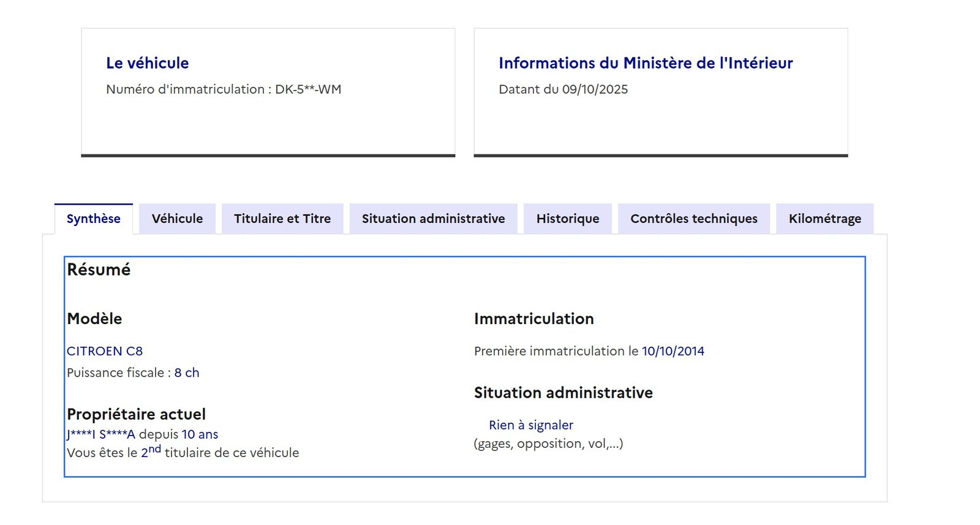Click the CITROEN C8 model link

[x=105, y=351]
